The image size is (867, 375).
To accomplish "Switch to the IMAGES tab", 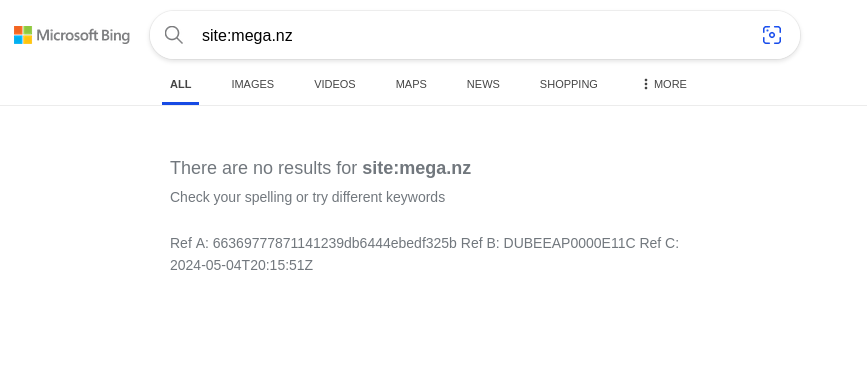I will [x=253, y=84].
